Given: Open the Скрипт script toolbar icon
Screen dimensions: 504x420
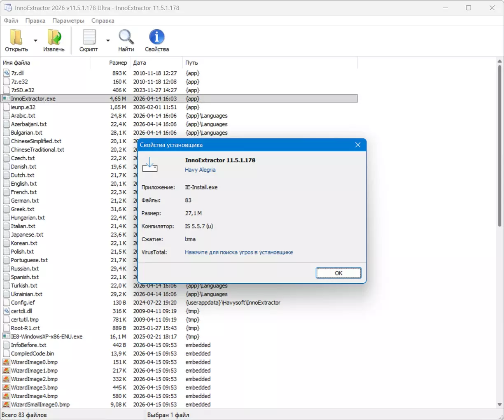Looking at the screenshot, I should pyautogui.click(x=89, y=37).
